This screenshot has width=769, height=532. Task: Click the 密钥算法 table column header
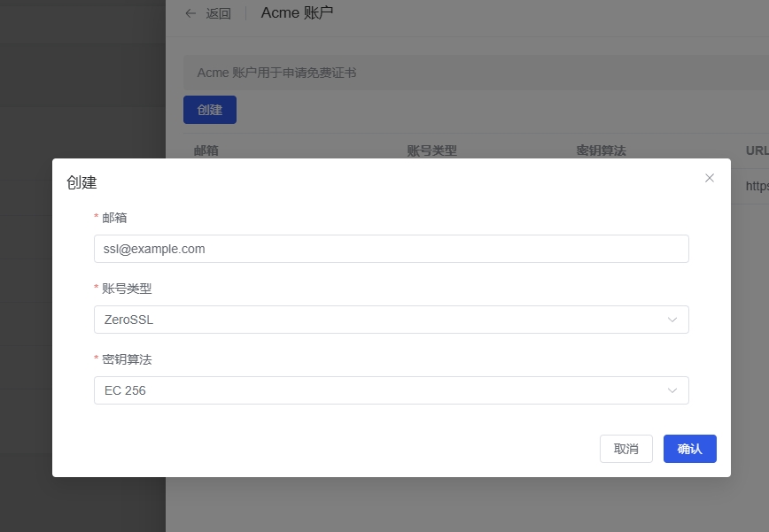tap(601, 150)
